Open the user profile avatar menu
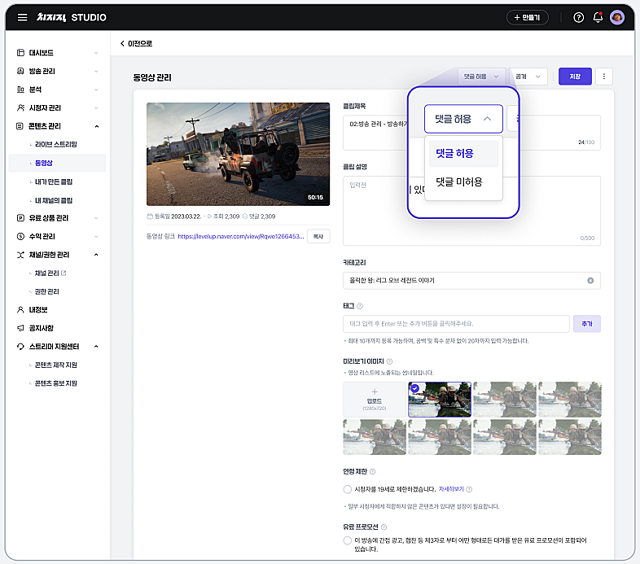 click(x=616, y=17)
